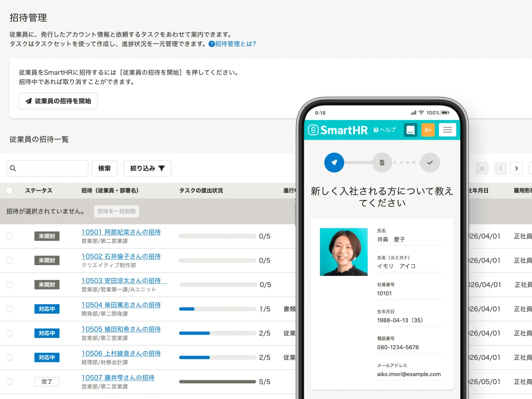532x399 pixels.
Task: Open the 9+ notifications badge icon
Action: click(x=428, y=130)
